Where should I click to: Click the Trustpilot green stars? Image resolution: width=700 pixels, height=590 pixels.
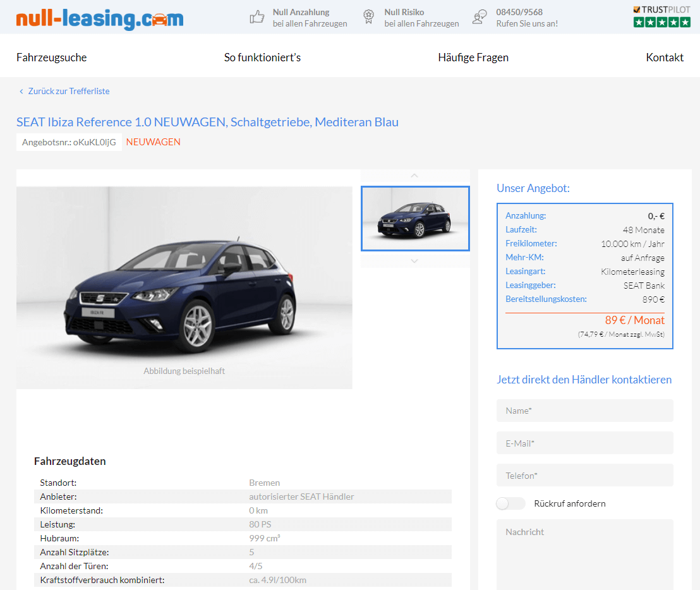pos(661,22)
